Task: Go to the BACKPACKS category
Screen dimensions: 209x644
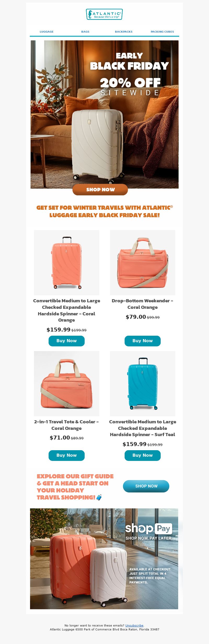Action: coord(124,32)
